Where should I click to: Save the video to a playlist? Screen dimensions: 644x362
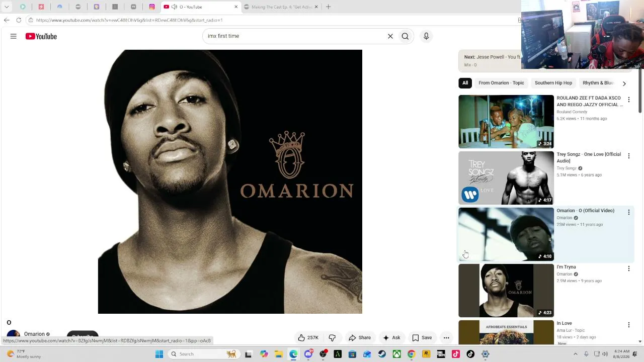422,338
